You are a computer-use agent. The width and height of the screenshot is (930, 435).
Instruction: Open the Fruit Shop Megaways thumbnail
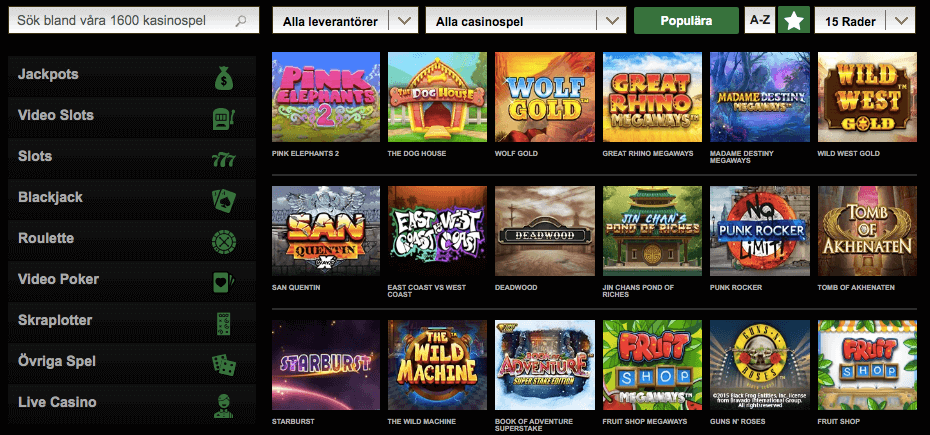pos(652,366)
